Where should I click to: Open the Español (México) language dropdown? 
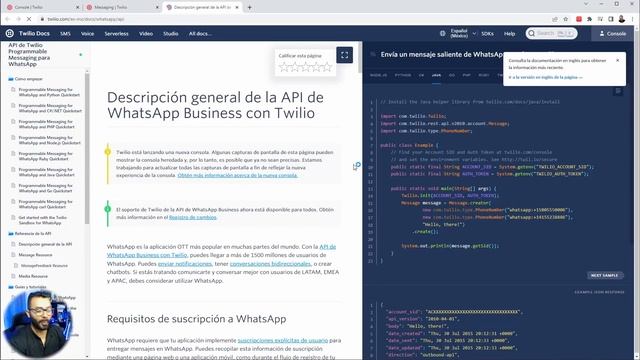click(x=462, y=33)
